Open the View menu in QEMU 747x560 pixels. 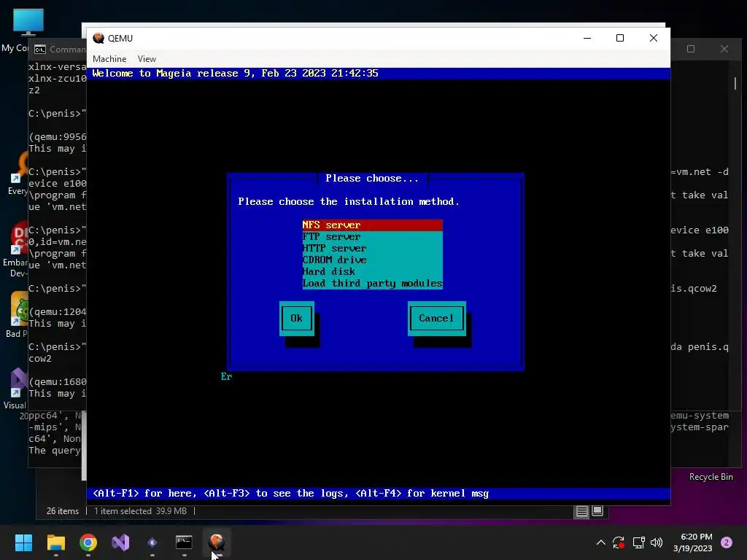click(x=147, y=58)
